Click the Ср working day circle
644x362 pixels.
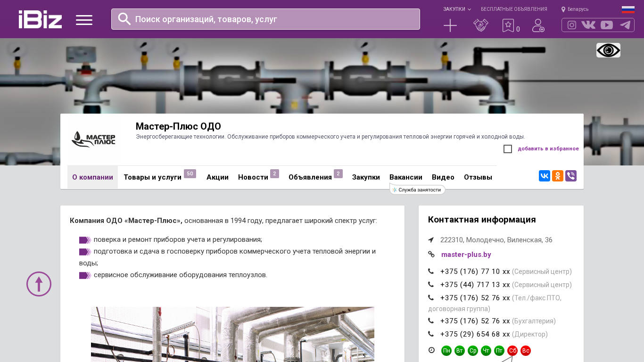(473, 351)
